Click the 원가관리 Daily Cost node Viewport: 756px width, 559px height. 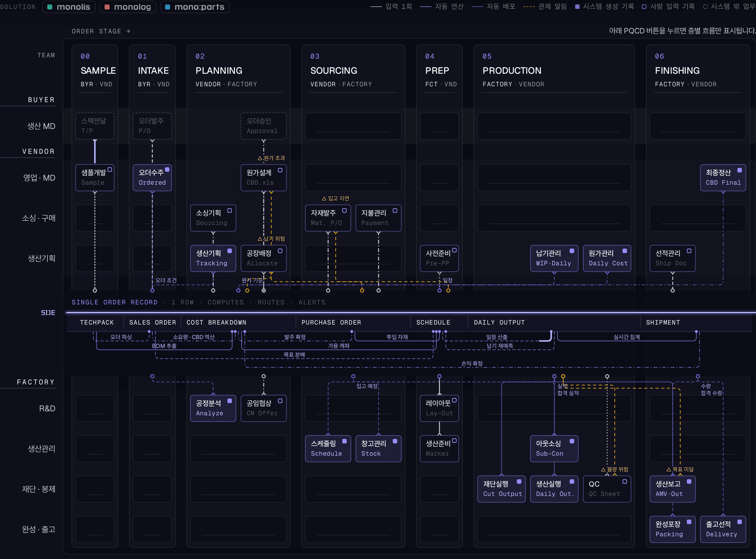(607, 258)
